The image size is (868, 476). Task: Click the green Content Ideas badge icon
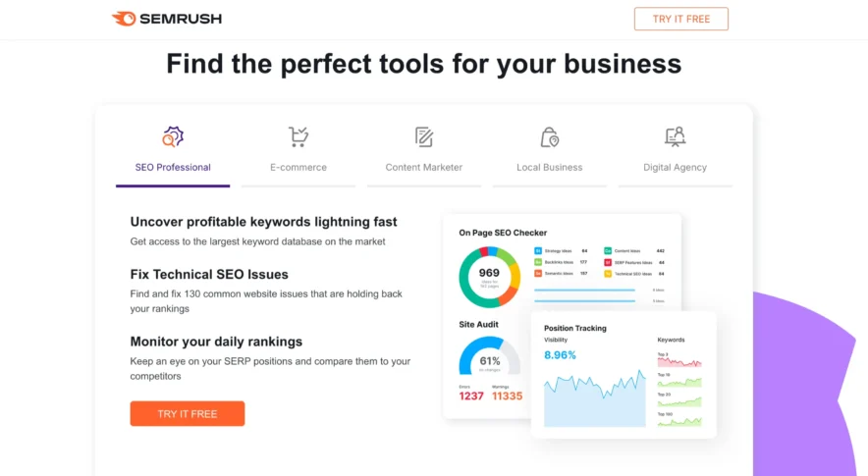tap(608, 250)
